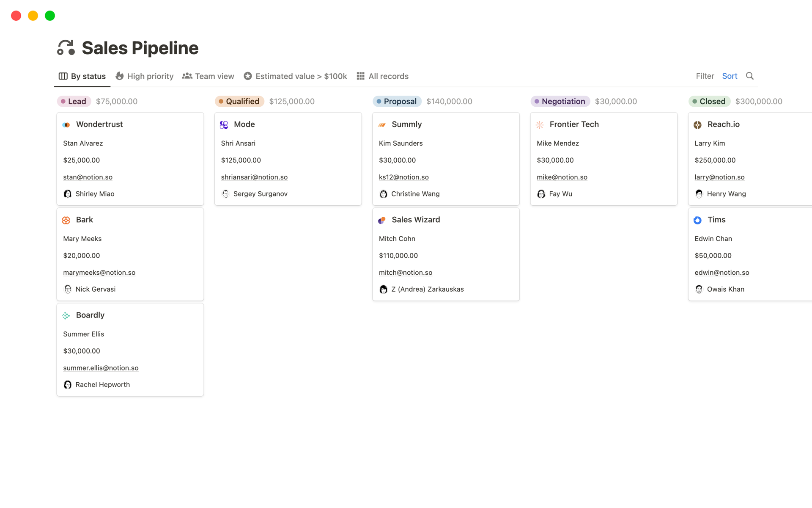Image resolution: width=812 pixels, height=508 pixels.
Task: Click the Lead status pill
Action: pyautogui.click(x=74, y=101)
